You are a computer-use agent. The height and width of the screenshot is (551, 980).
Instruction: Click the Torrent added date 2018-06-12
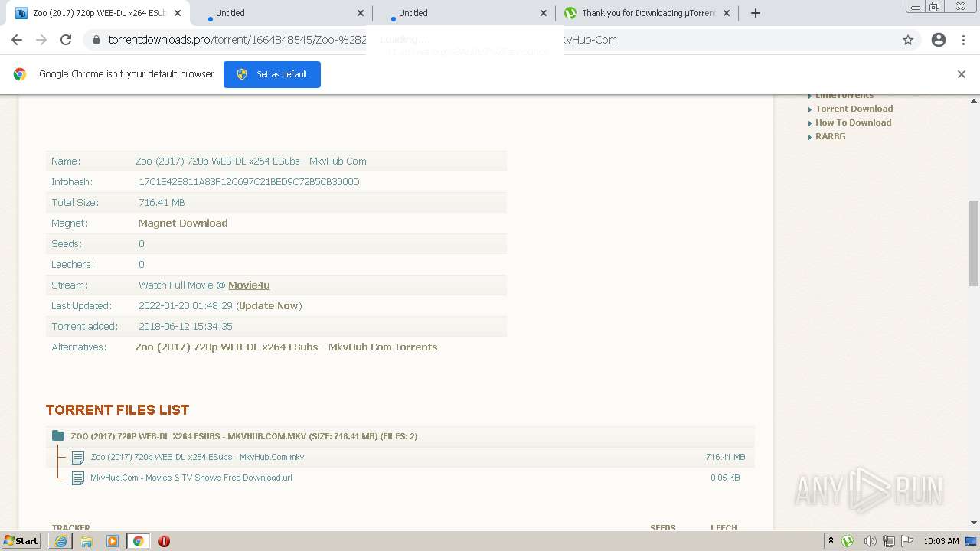185,327
